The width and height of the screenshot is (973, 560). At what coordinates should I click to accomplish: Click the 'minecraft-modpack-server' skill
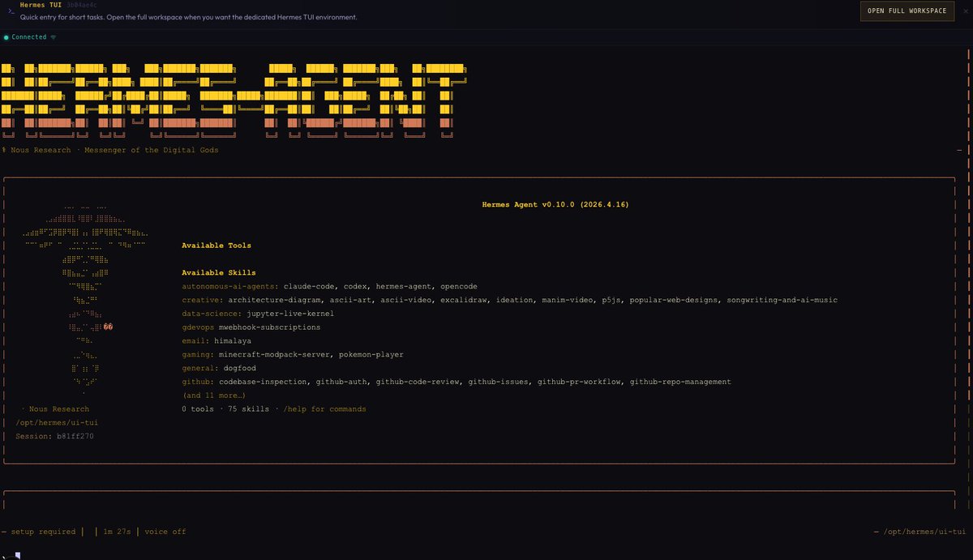point(274,355)
